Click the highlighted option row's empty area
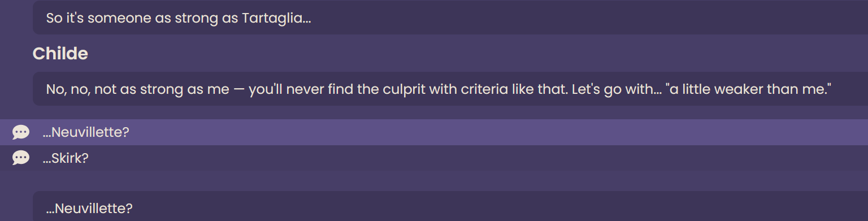This screenshot has width=868, height=221. tap(497, 132)
